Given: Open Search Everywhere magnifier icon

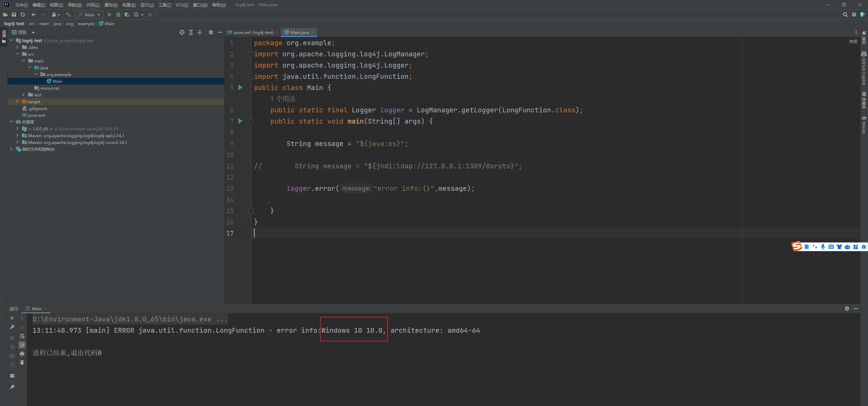Looking at the screenshot, I should 845,15.
